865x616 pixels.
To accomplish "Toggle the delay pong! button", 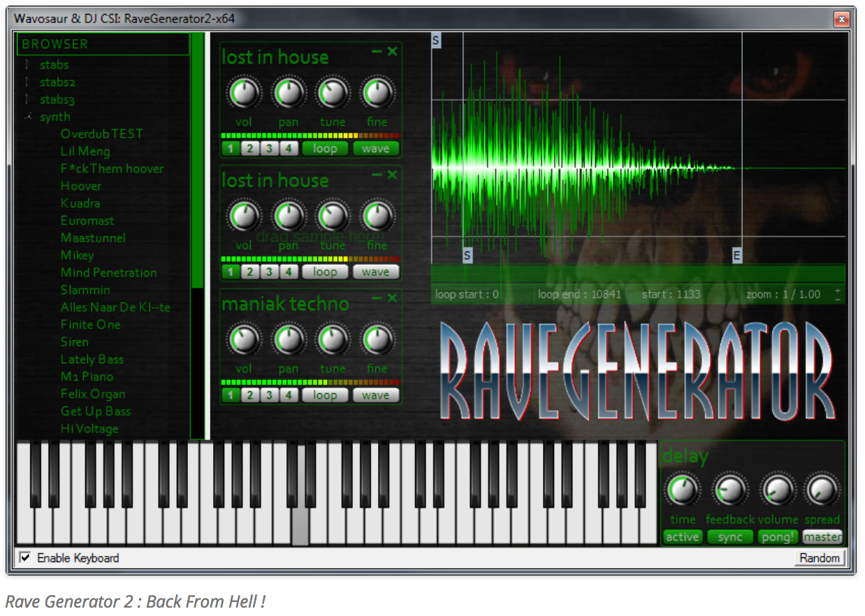I will pos(778,537).
